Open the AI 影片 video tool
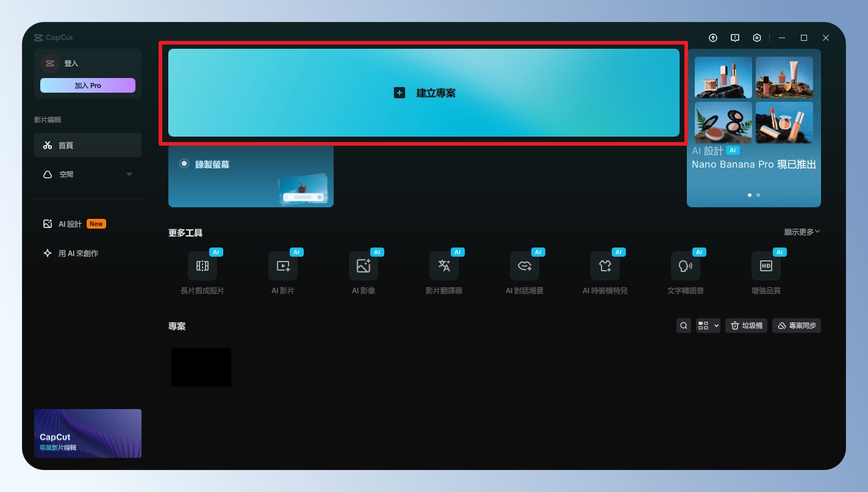The image size is (868, 492). click(x=283, y=266)
